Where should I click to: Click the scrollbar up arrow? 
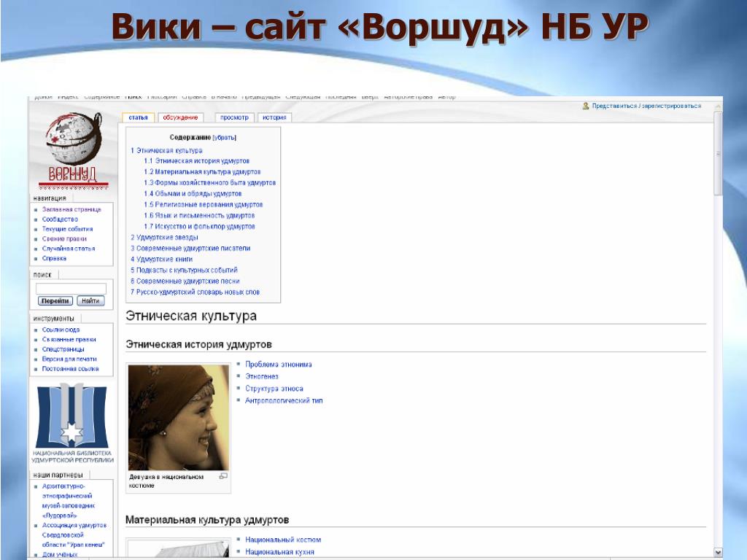point(718,107)
